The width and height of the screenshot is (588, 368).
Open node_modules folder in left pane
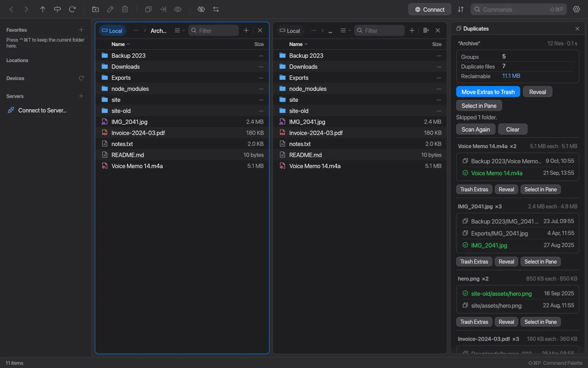(182, 89)
